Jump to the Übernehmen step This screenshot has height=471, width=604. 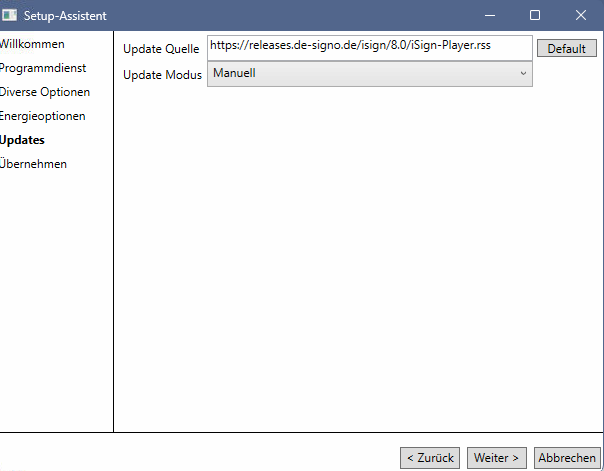point(33,164)
